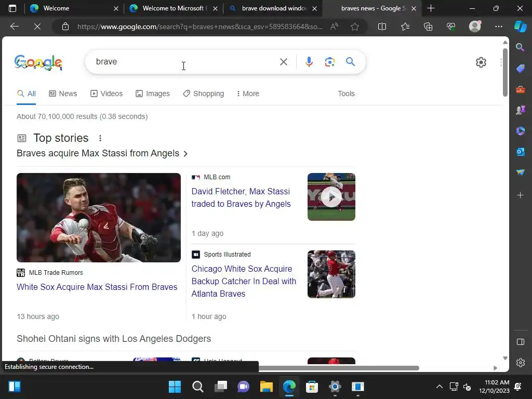Show hidden system tray icons
The image size is (532, 399).
(440, 387)
